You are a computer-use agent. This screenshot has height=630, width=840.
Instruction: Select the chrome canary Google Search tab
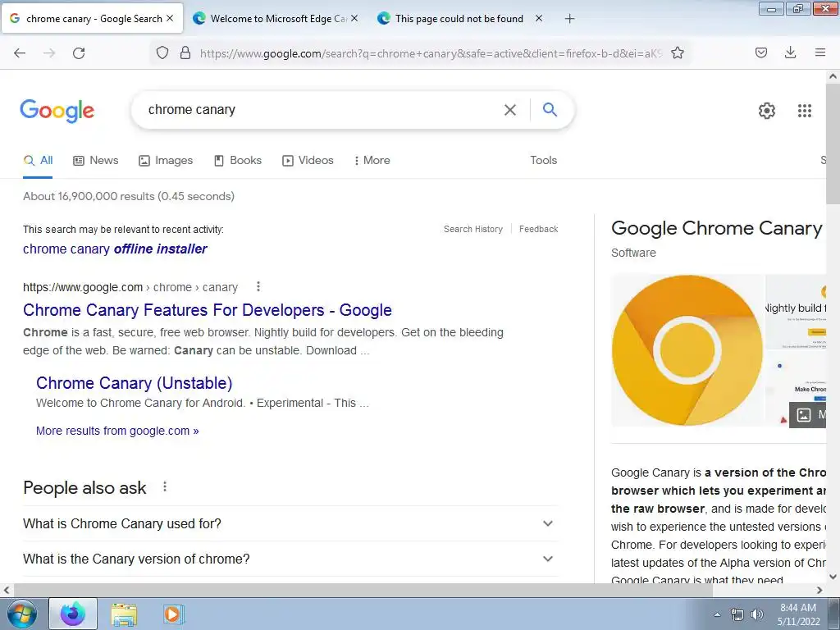(x=92, y=19)
